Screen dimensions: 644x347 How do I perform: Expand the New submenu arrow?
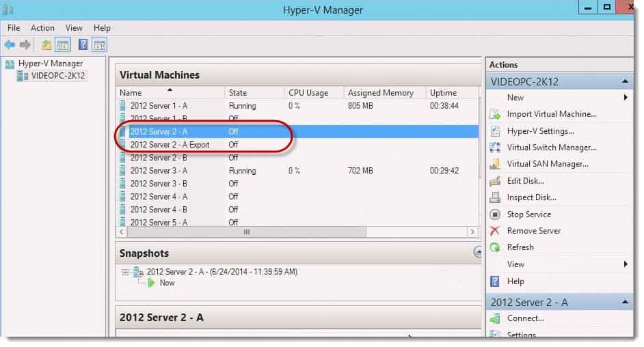coord(626,98)
